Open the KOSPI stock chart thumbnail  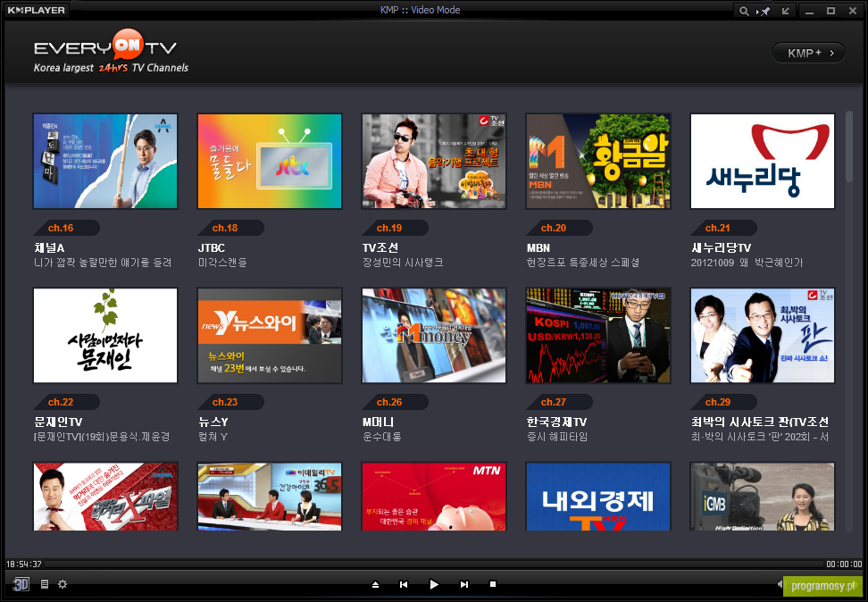[598, 336]
